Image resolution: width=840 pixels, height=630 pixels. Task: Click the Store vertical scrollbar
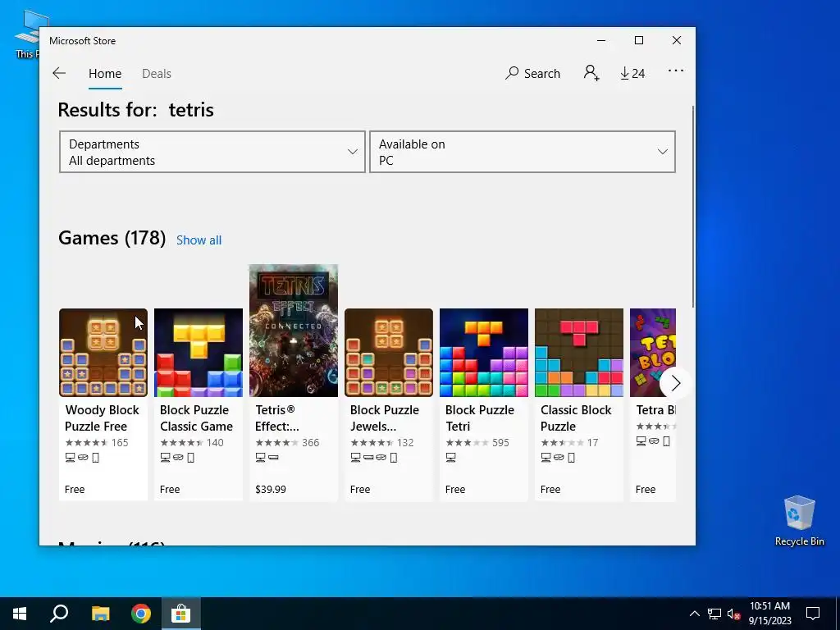tap(693, 207)
